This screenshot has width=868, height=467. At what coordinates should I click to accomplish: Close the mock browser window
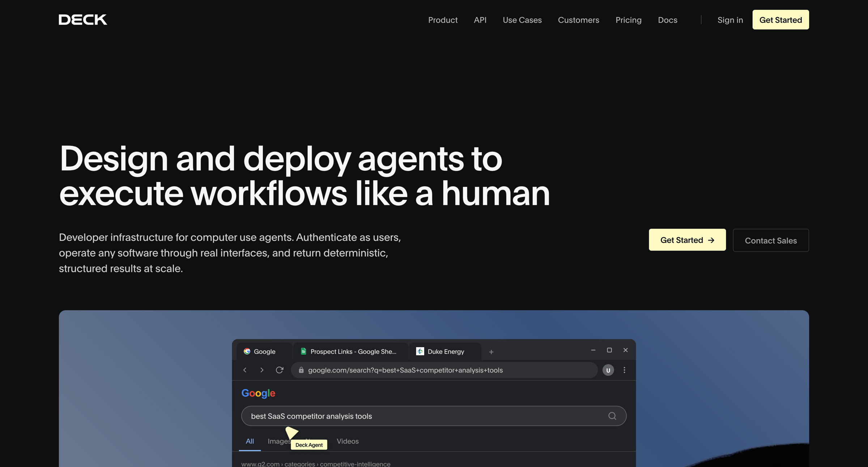coord(625,350)
